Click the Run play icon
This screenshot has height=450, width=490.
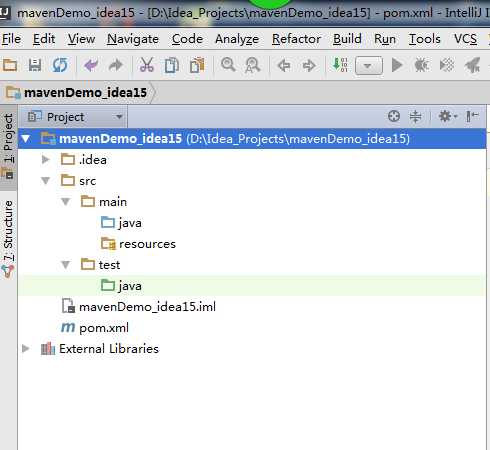[397, 65]
